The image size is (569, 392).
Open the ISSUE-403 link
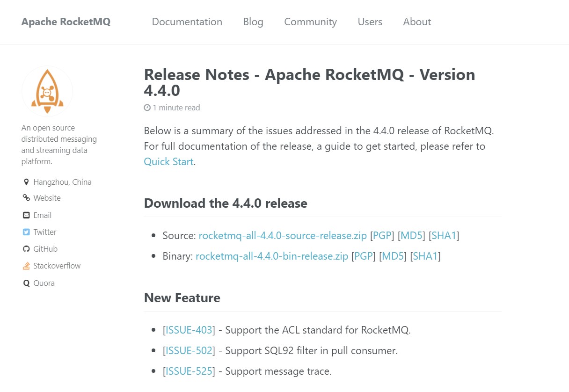click(x=189, y=330)
